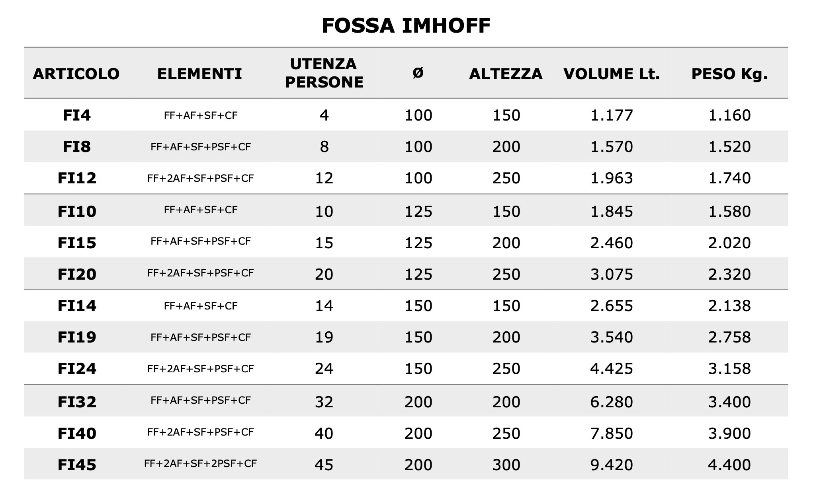This screenshot has width=821, height=504.
Task: Click the ELEMENTI column header
Action: tap(199, 74)
